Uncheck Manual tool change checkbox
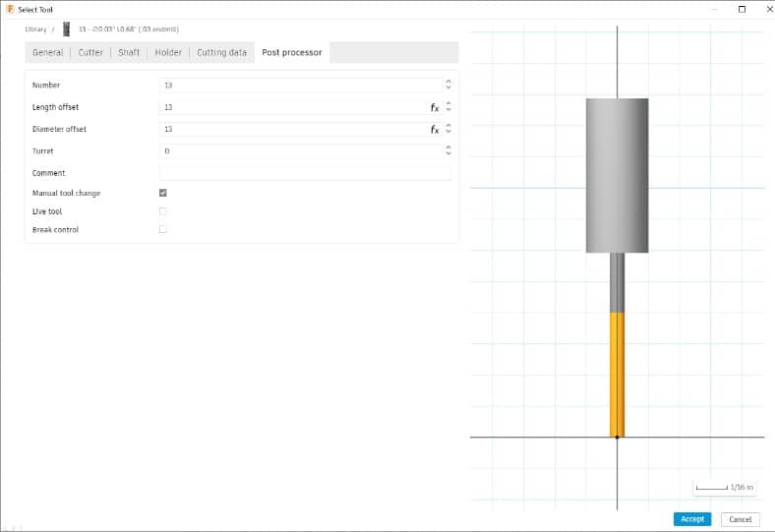Screen dimensions: 775x532 click(162, 193)
